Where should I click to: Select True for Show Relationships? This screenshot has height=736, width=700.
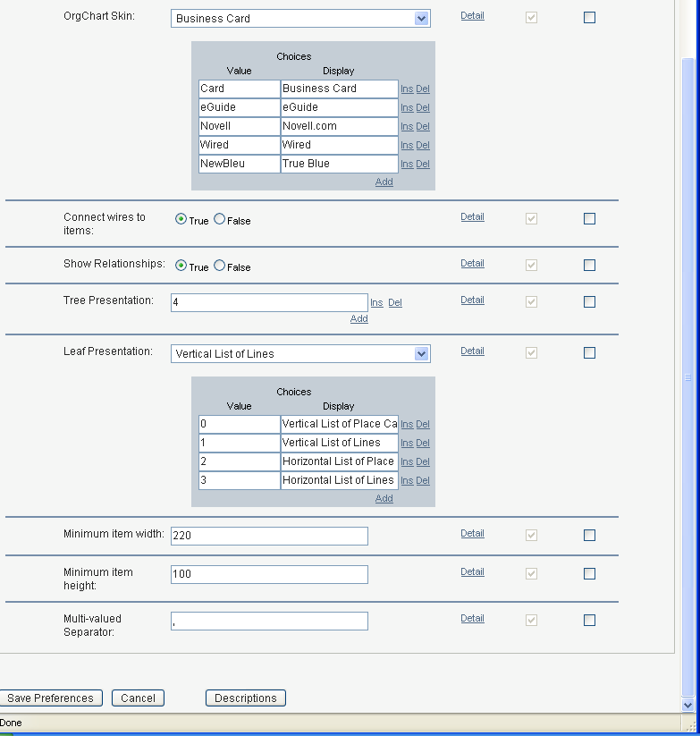181,266
